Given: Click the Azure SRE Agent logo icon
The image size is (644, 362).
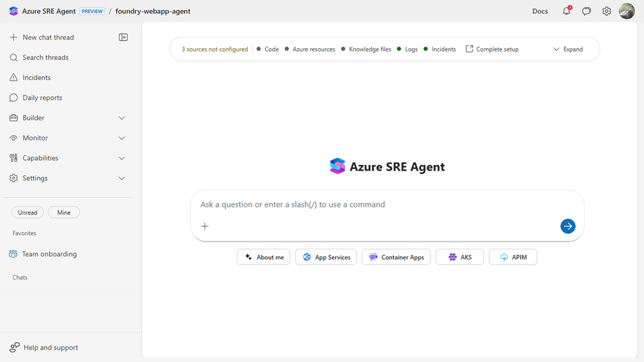Looking at the screenshot, I should (14, 11).
